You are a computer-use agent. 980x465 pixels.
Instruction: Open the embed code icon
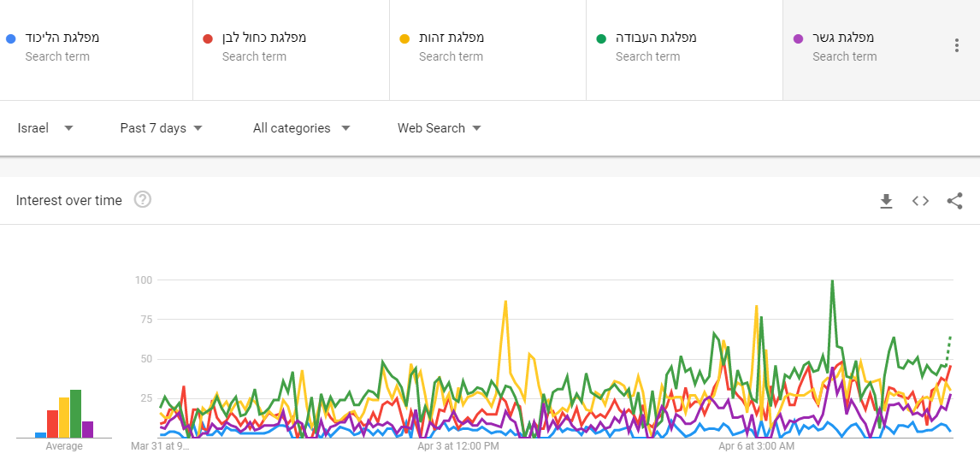[x=920, y=201]
